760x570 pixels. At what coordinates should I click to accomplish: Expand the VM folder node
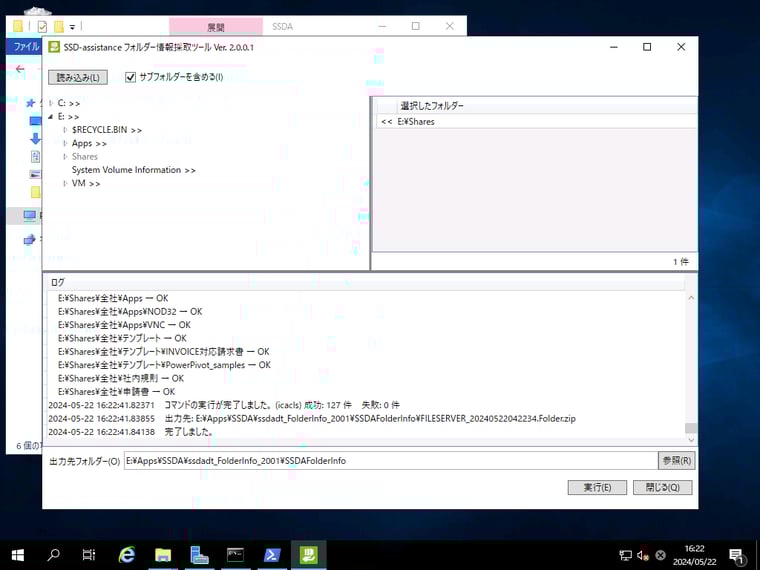[65, 183]
